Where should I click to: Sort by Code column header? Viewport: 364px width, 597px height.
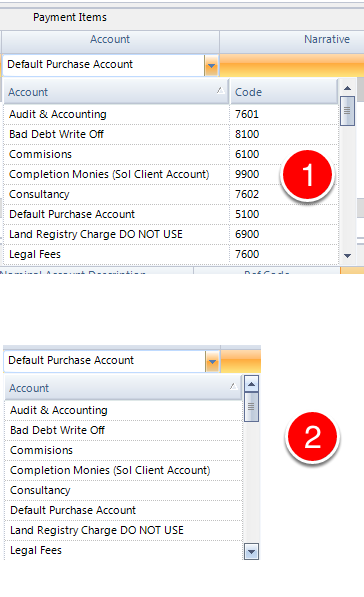point(284,92)
